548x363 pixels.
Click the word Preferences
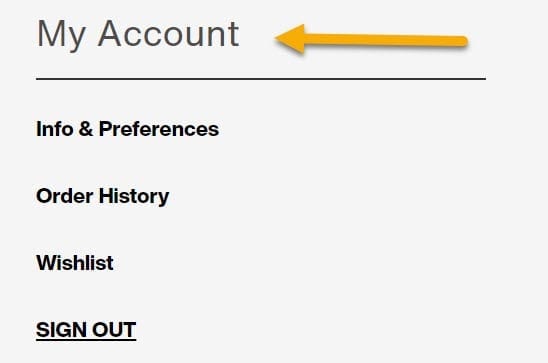coord(159,129)
